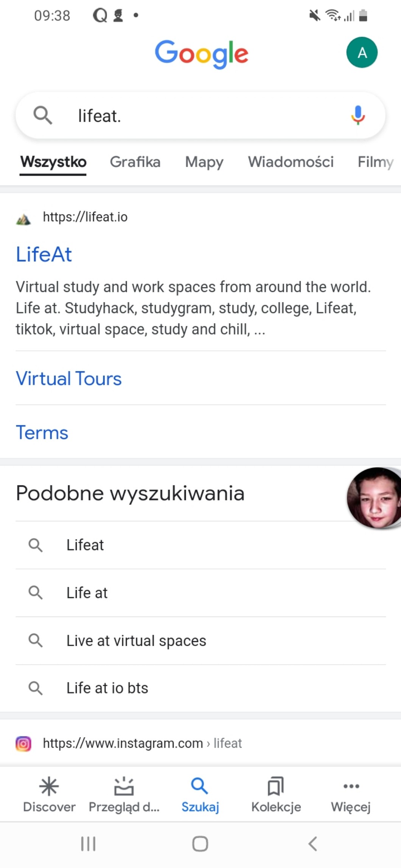This screenshot has width=401, height=868.
Task: Tap the magnifier icon in search box
Action: [43, 115]
